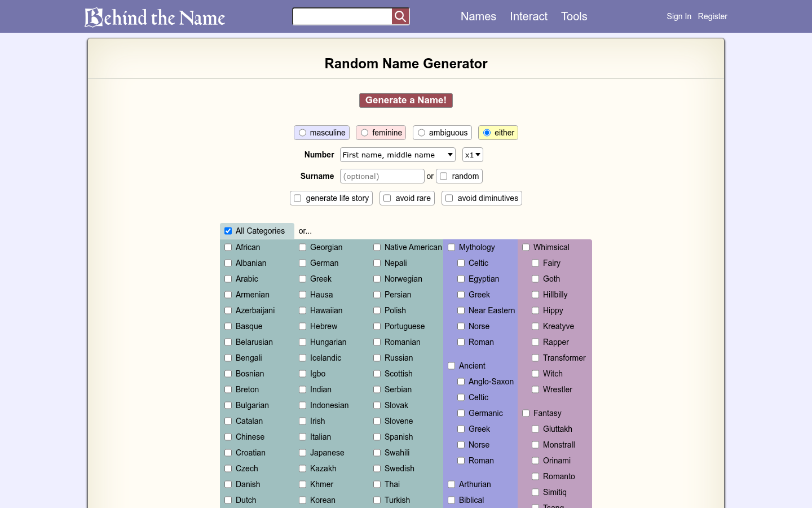Focus the Surname optional text field
The width and height of the screenshot is (812, 508).
coord(382,176)
